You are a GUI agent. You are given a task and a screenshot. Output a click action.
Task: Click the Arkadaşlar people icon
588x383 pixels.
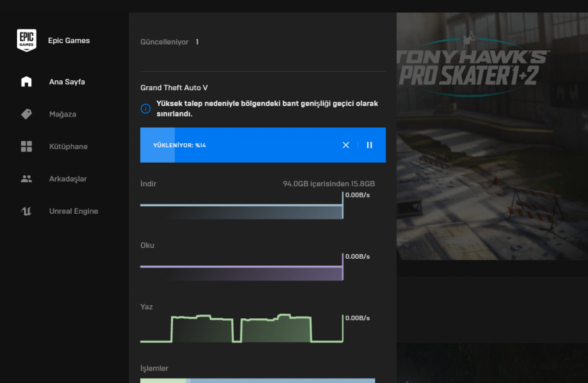(26, 178)
